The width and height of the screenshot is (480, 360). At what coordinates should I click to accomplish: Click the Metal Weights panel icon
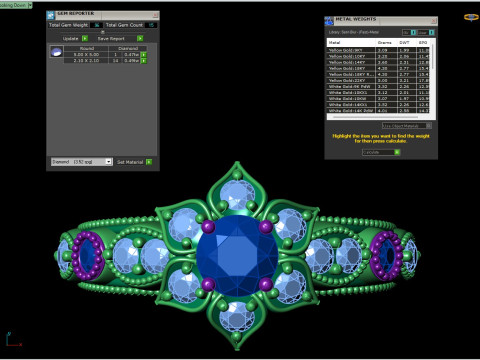329,21
